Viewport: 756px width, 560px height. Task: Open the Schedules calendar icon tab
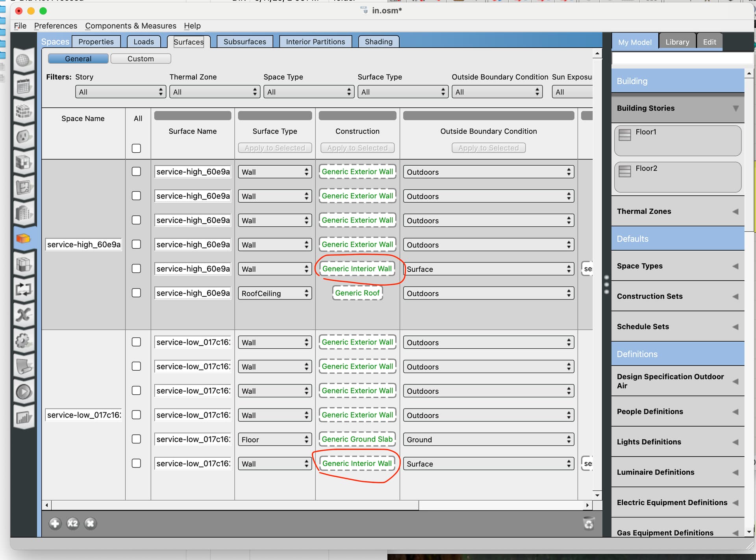[23, 86]
